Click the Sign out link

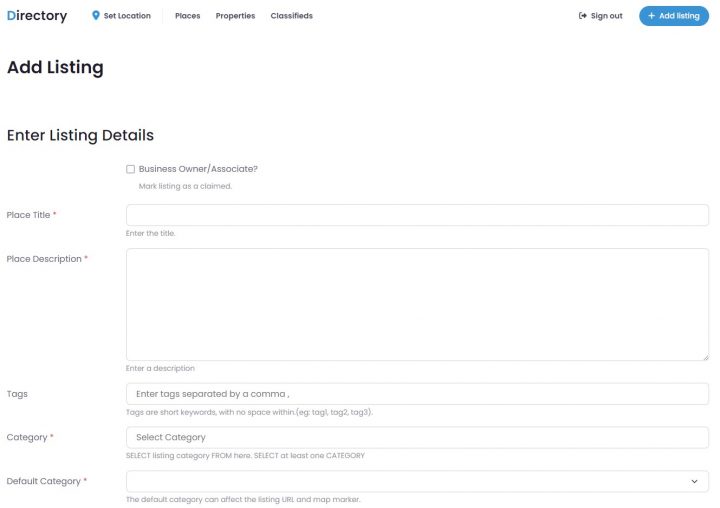pos(606,16)
